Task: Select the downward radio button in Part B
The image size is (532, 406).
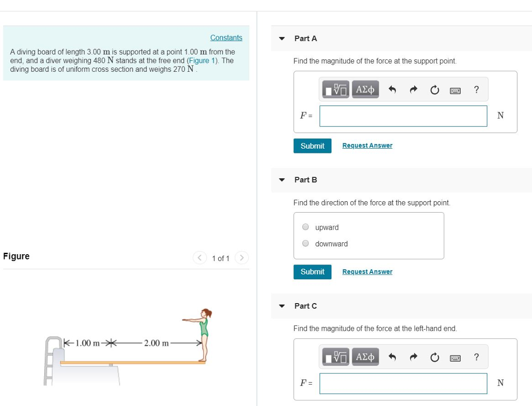Action: (306, 243)
